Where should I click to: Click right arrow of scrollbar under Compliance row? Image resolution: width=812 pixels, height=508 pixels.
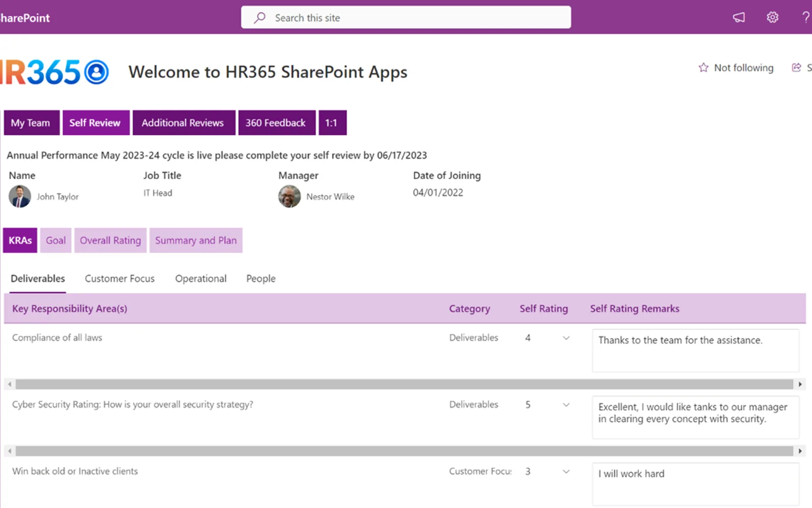pos(800,385)
